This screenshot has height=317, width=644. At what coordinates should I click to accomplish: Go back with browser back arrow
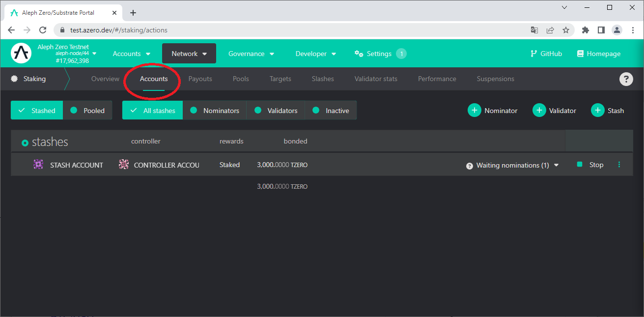[11, 30]
